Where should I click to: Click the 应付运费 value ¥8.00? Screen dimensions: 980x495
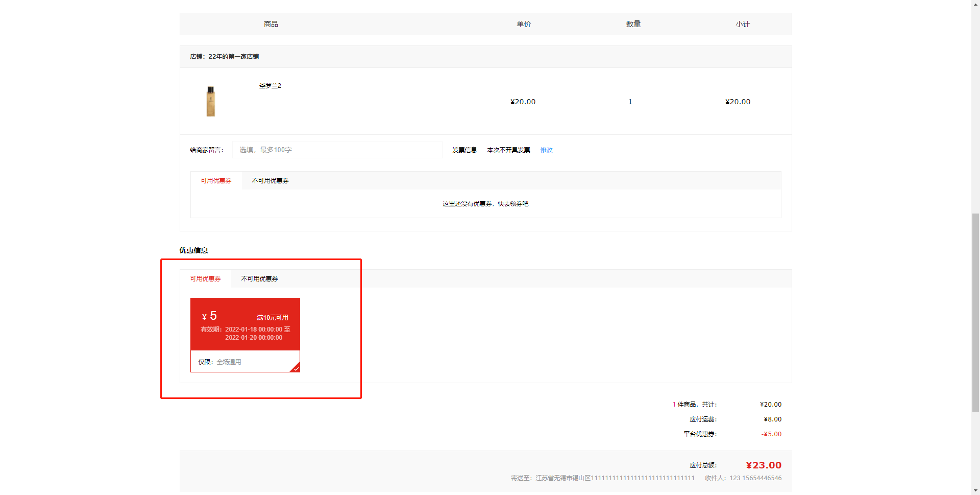772,419
